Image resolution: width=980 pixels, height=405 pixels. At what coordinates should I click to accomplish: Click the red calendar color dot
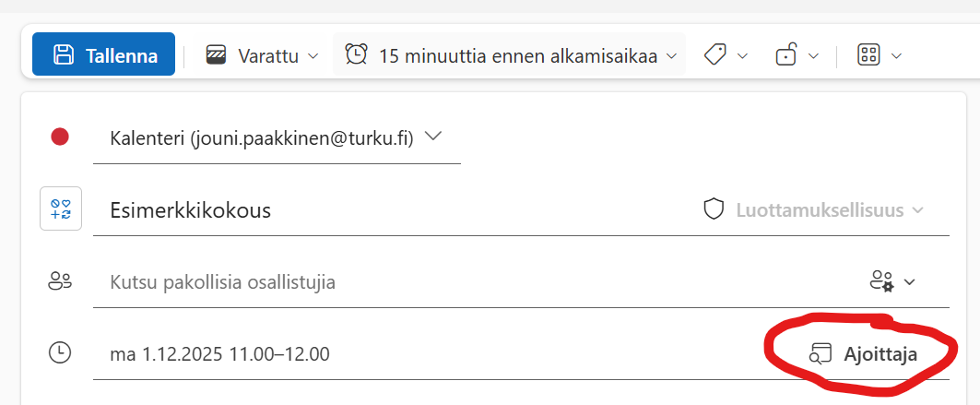click(60, 137)
